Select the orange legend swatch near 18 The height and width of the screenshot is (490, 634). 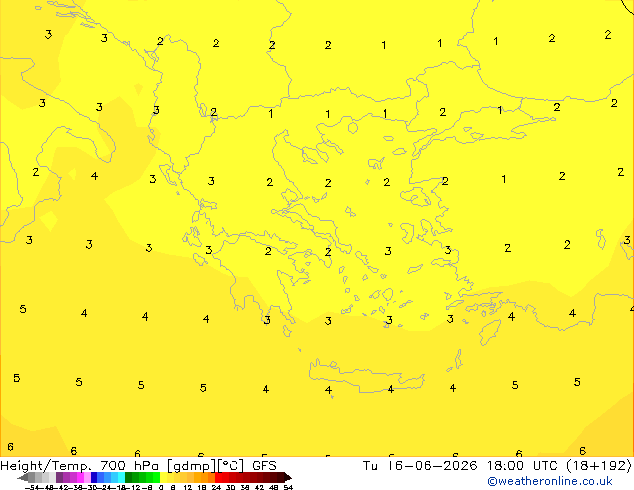(205, 477)
